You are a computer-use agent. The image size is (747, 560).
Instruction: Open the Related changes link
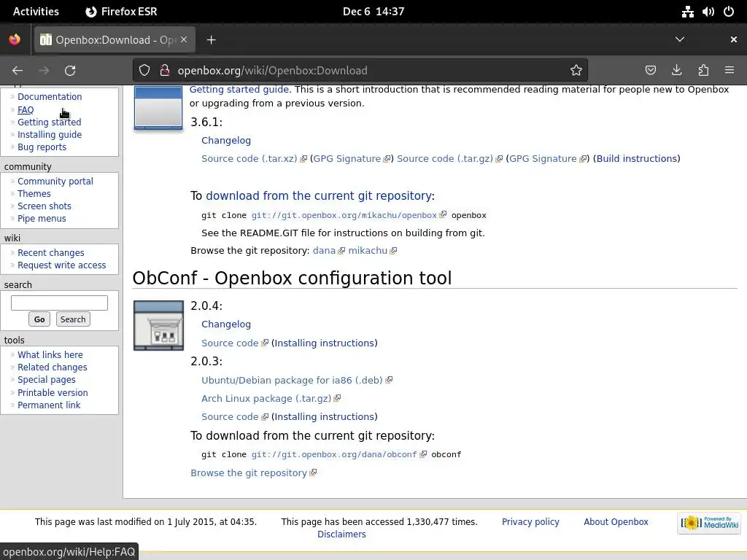(x=53, y=367)
